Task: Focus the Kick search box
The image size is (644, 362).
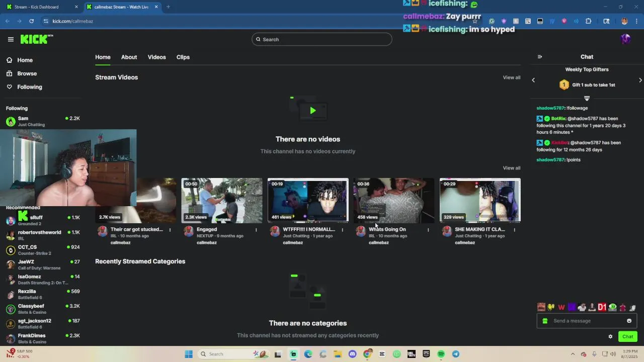Action: [322, 39]
